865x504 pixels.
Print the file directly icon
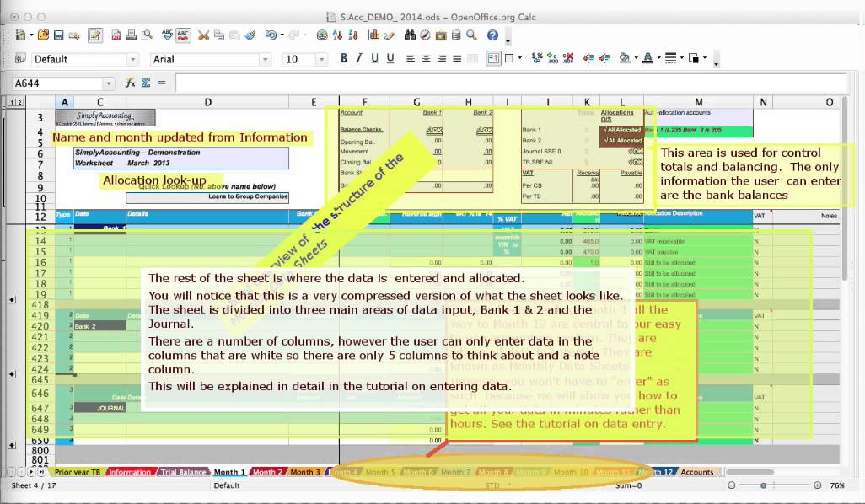[x=132, y=36]
